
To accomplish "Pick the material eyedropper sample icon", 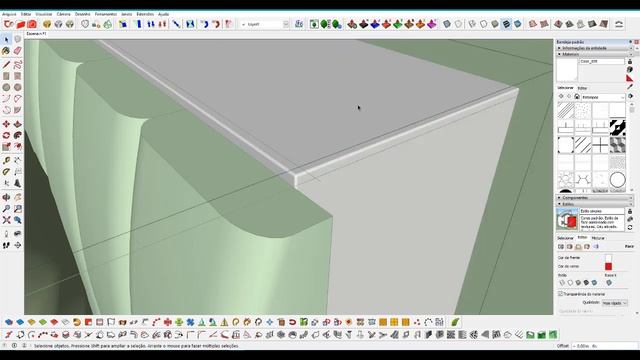I will tap(630, 87).
